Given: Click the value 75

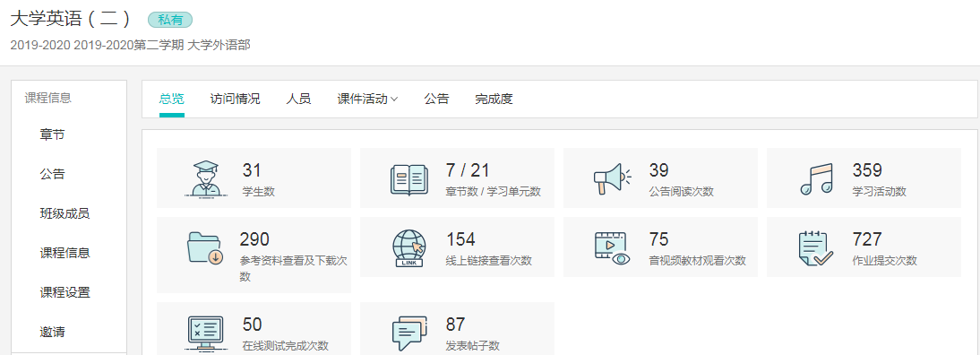Looking at the screenshot, I should click(658, 239).
